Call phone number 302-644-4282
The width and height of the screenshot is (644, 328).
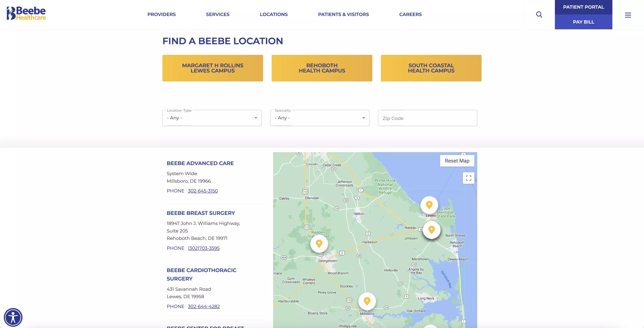coord(204,306)
